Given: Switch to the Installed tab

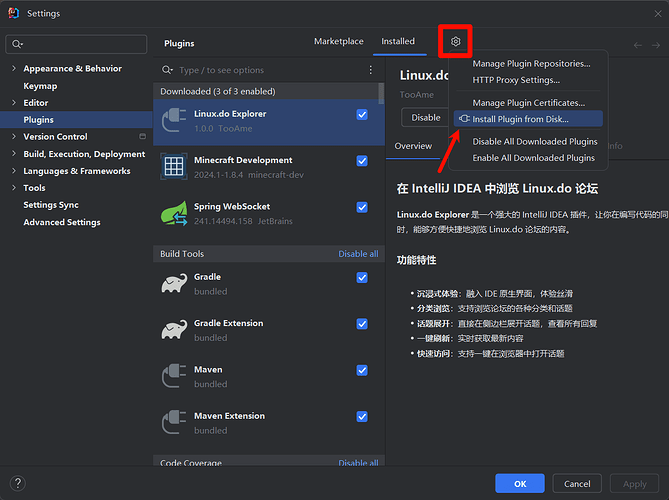Looking at the screenshot, I should click(x=398, y=41).
